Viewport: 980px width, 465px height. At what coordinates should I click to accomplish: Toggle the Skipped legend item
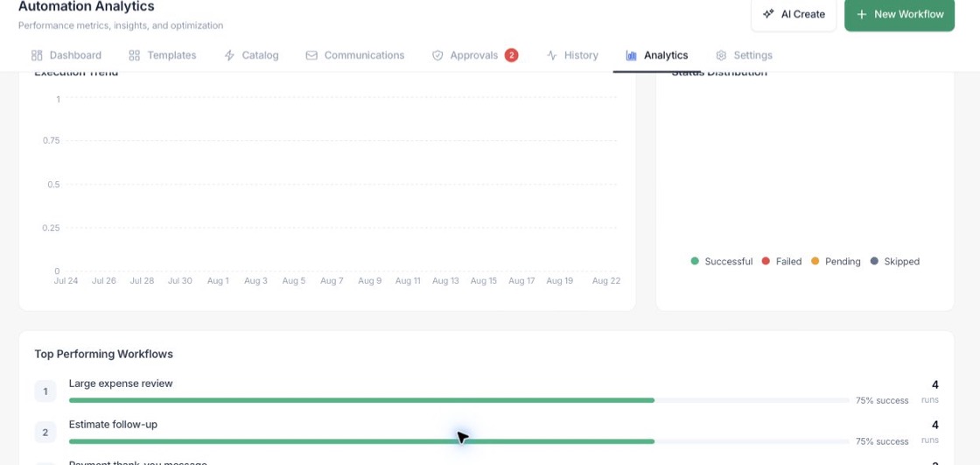[894, 262]
